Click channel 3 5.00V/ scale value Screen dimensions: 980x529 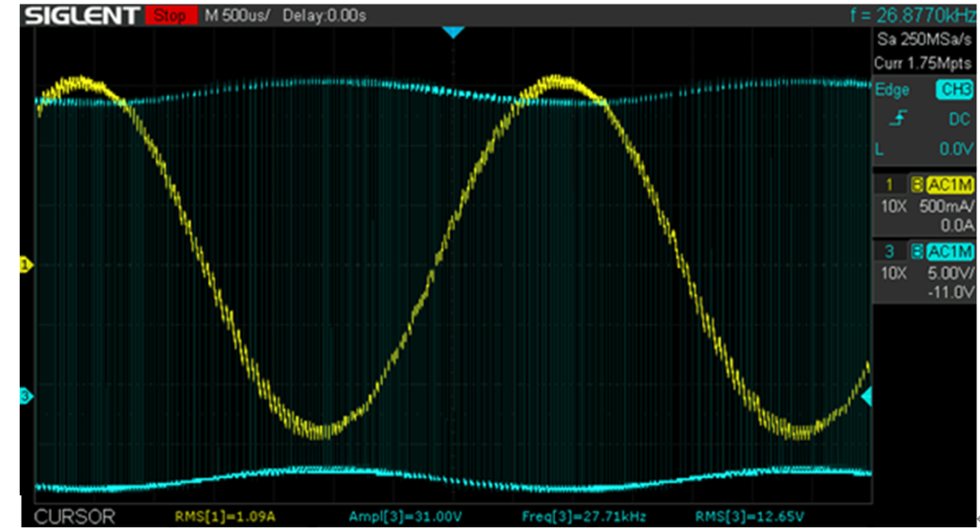pos(950,273)
